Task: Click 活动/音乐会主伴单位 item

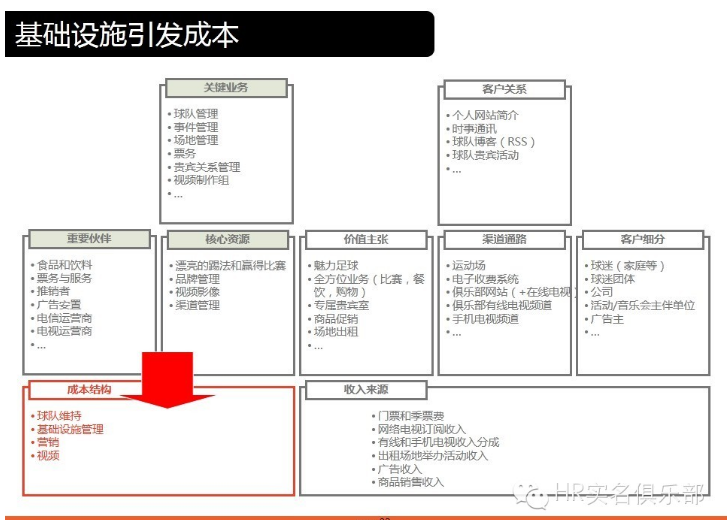Action: point(643,305)
